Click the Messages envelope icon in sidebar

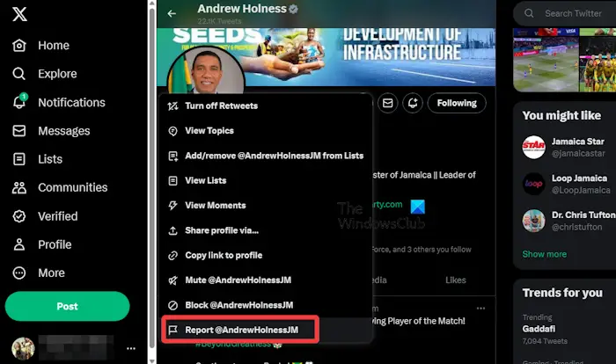pyautogui.click(x=18, y=131)
